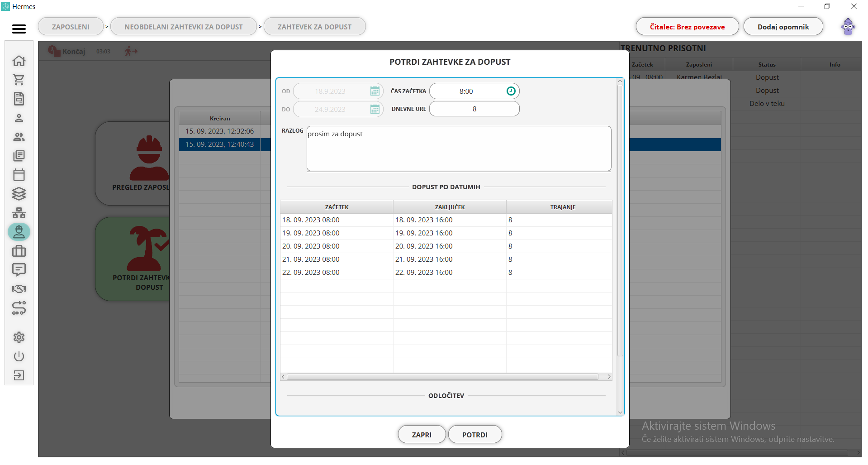Screen dimensions: 868x465
Task: Open settings gear in sidebar
Action: tap(19, 337)
